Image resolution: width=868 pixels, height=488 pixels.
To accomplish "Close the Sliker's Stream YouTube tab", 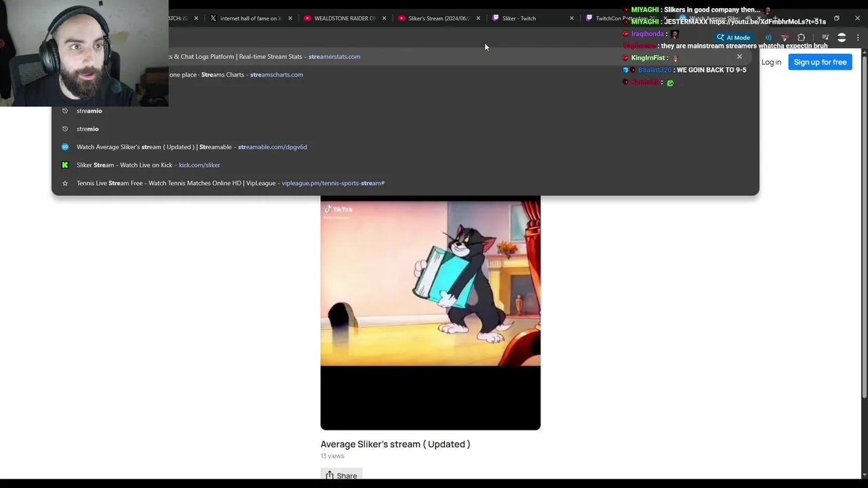I will pyautogui.click(x=478, y=18).
